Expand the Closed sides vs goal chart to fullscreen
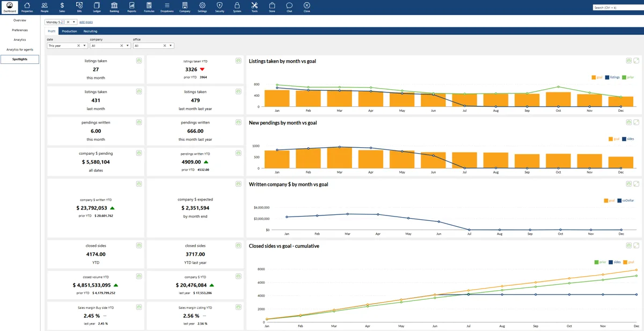644x331 pixels. click(636, 246)
